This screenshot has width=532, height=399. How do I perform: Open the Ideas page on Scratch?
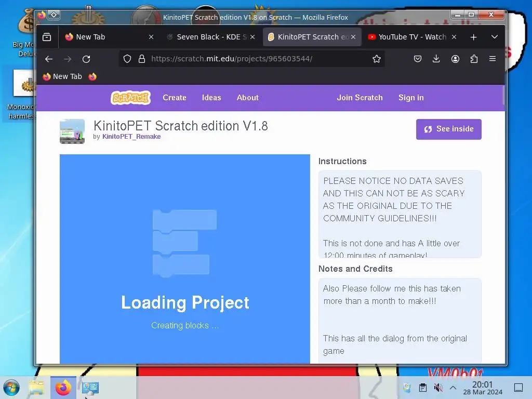coord(211,98)
